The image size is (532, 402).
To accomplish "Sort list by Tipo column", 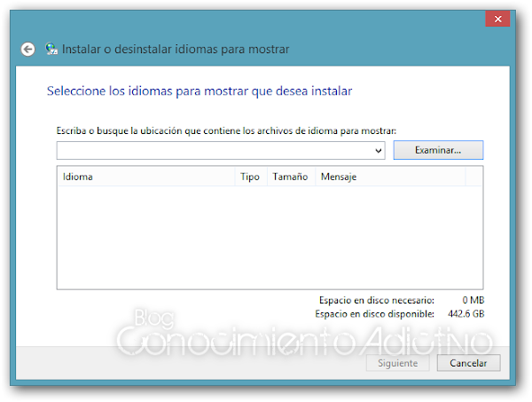I will coord(251,177).
